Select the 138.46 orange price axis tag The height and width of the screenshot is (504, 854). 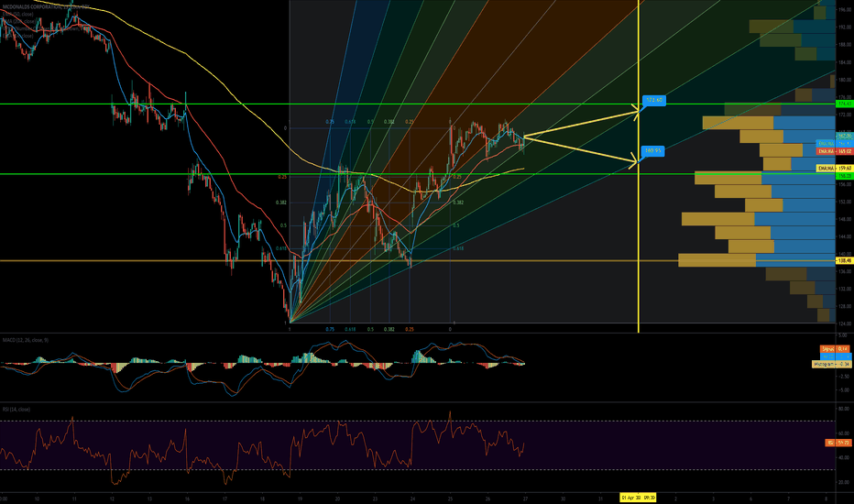click(x=844, y=261)
